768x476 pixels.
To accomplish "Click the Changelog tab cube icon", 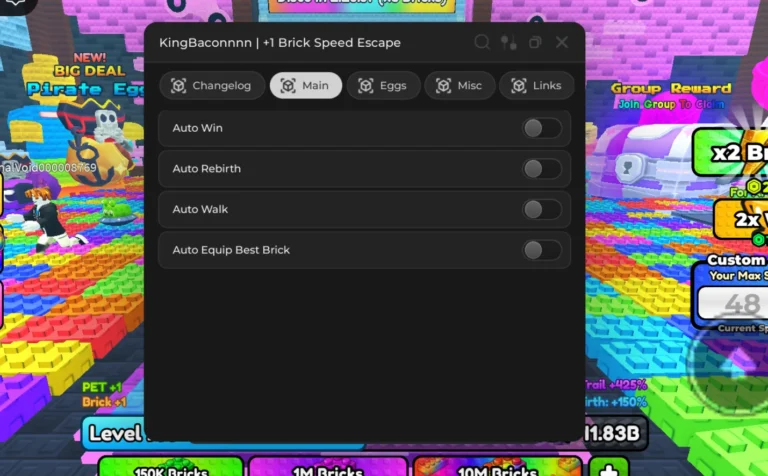I will (x=178, y=86).
